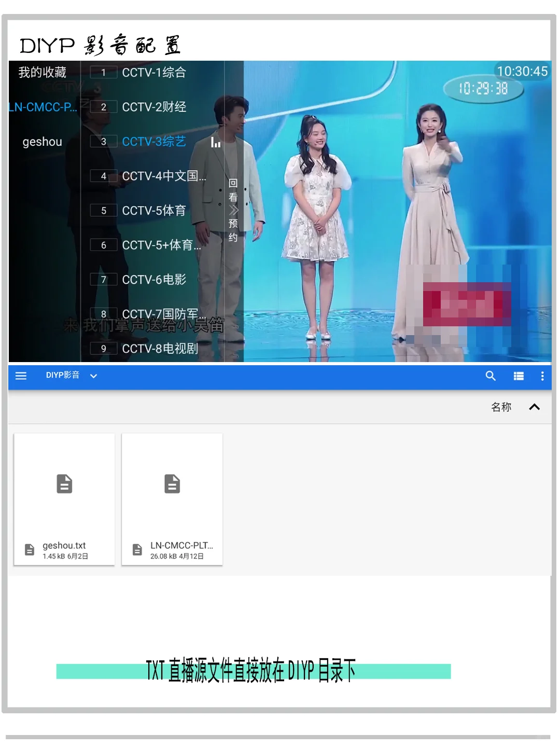Sort files by 名称
Viewport: 560px width, 747px height.
501,407
